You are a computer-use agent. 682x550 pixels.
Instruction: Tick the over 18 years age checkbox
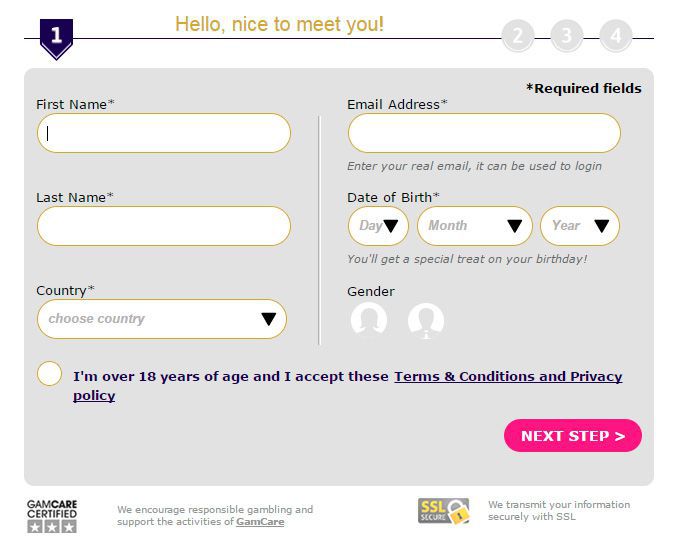coord(50,374)
